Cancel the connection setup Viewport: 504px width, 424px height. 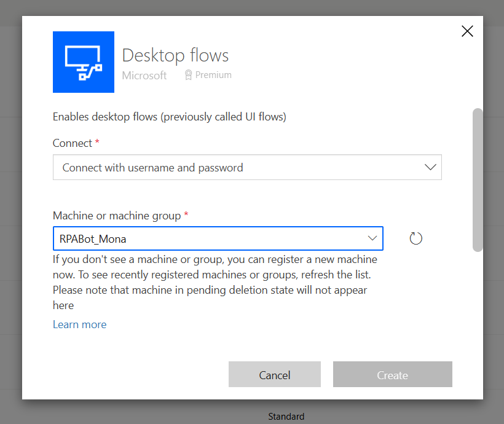[275, 374]
